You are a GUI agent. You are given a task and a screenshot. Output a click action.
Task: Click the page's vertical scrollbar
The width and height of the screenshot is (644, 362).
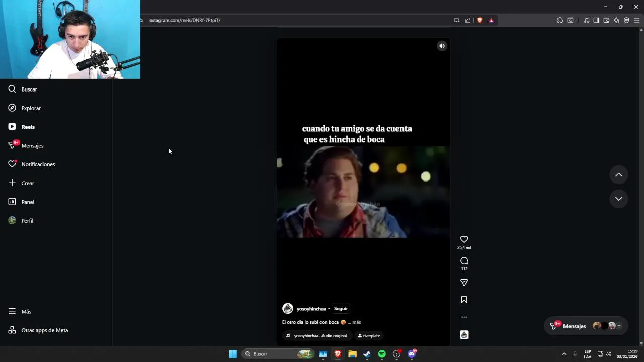tap(641, 186)
